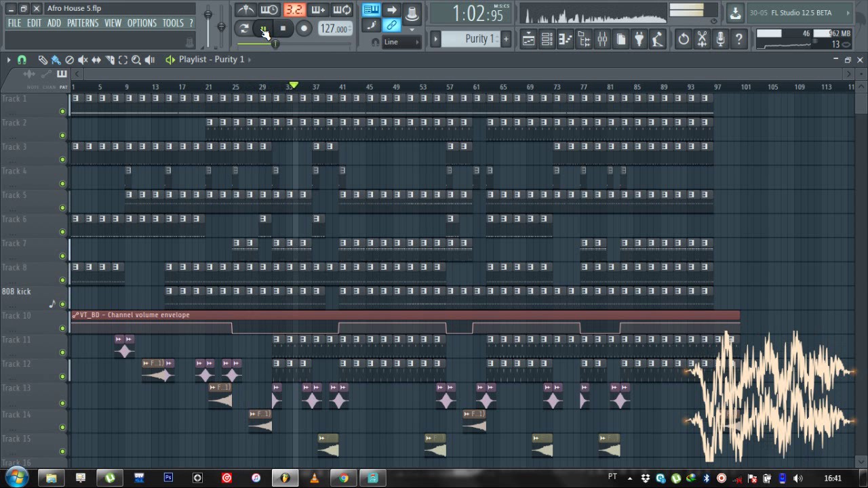Click the online news download icon
Screen dimensions: 868x488
tap(735, 12)
